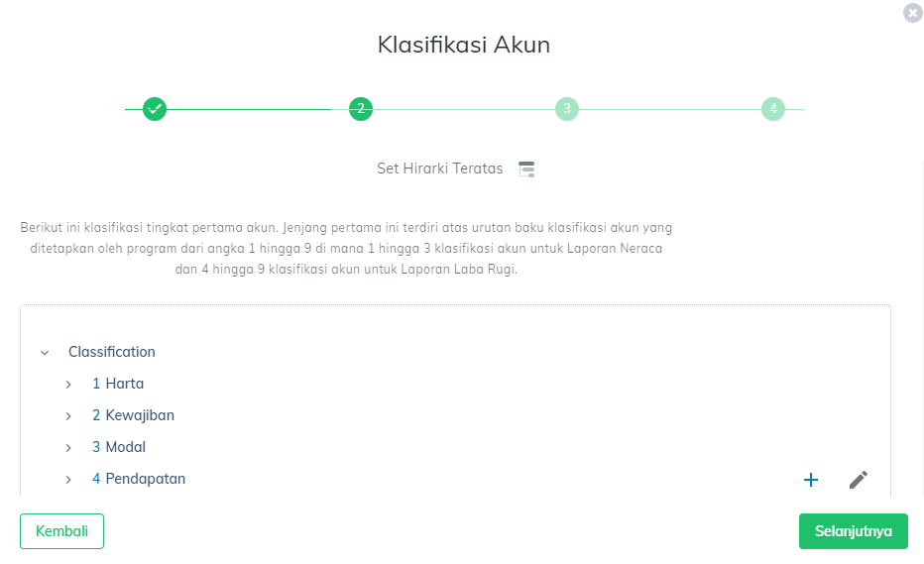Select the 4 Pendapatan tree item
This screenshot has width=924, height=564.
click(x=139, y=479)
